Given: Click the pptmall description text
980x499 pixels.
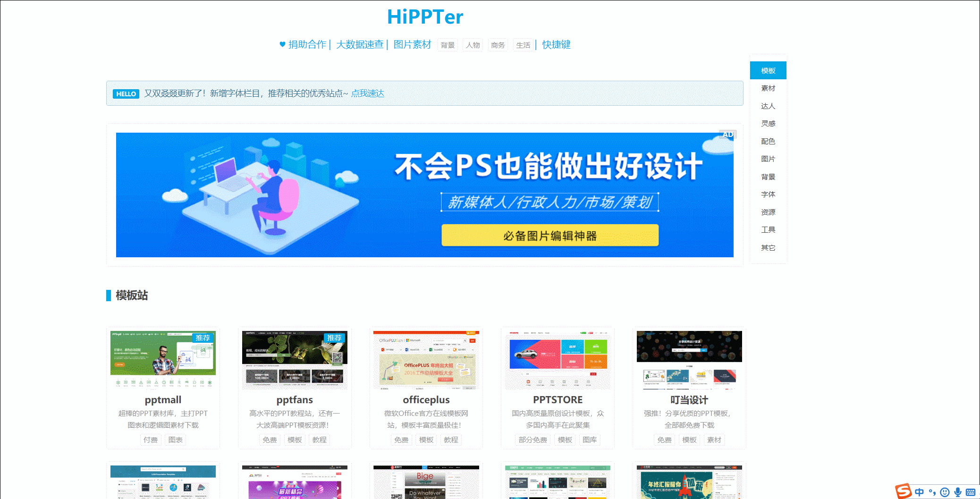Looking at the screenshot, I should (163, 419).
